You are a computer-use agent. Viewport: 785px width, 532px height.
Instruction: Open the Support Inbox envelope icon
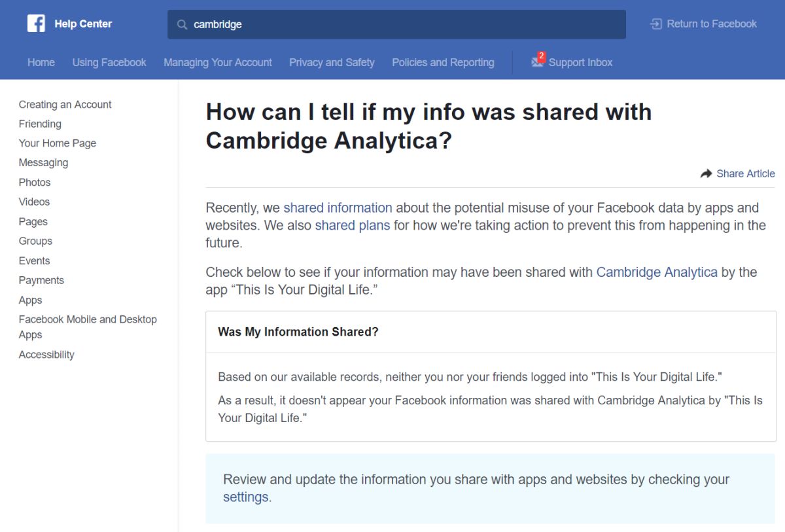[x=537, y=62]
